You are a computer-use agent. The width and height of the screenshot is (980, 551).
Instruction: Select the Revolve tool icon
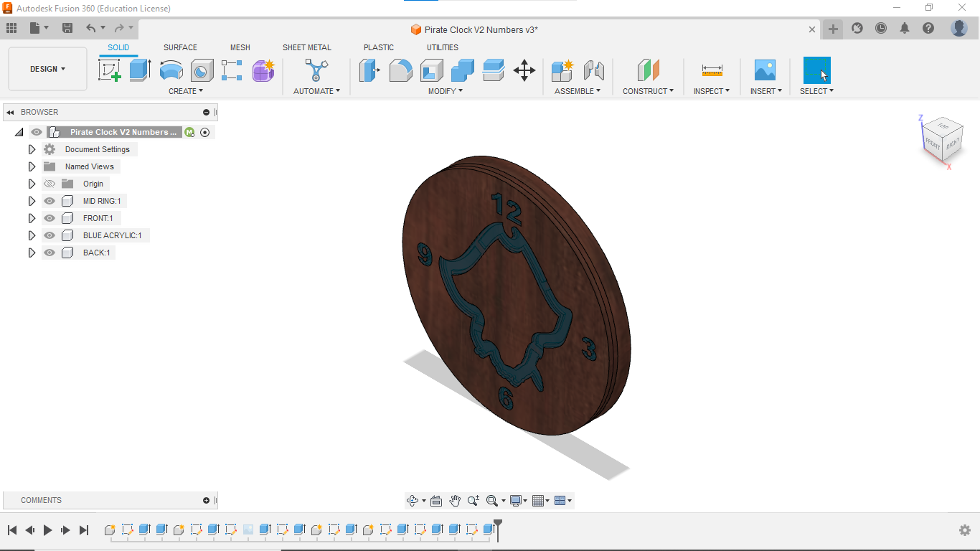(x=171, y=70)
